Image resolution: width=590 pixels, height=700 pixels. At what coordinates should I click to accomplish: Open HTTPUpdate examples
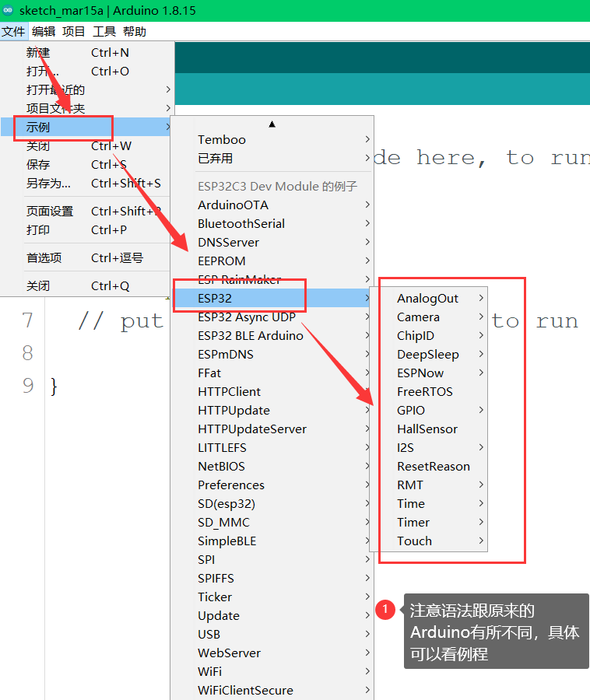pos(272,410)
